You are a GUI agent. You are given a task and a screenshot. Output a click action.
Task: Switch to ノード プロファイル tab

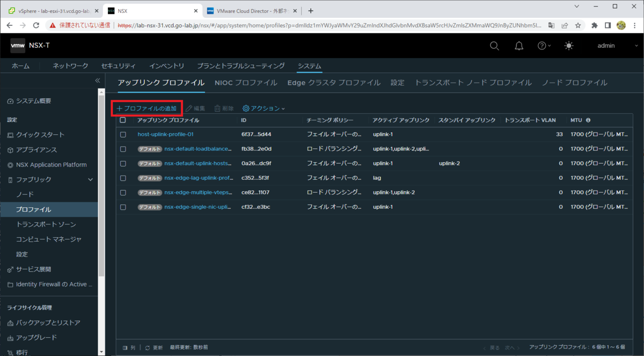pos(575,83)
